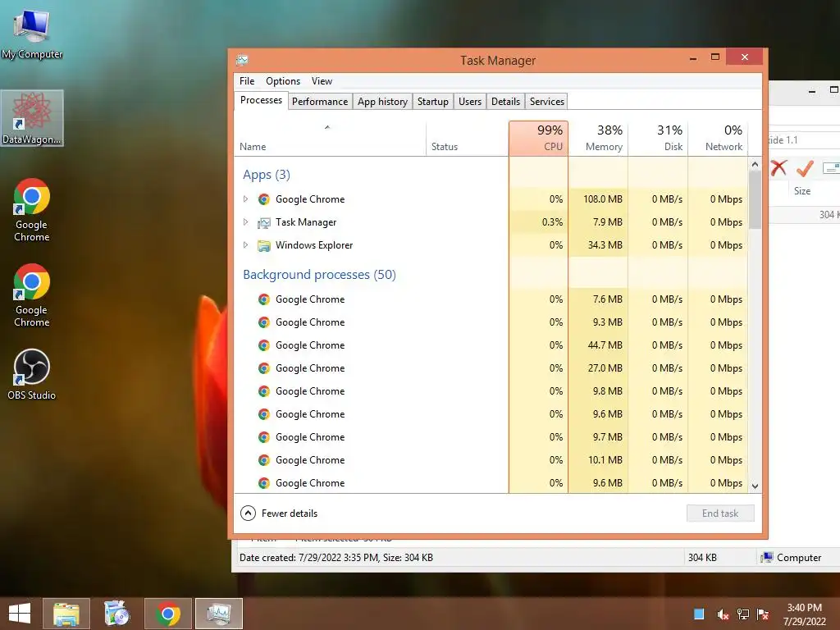Select the Chrome process using 9.3 MB
Screen dimensions: 840x630
click(x=491, y=322)
